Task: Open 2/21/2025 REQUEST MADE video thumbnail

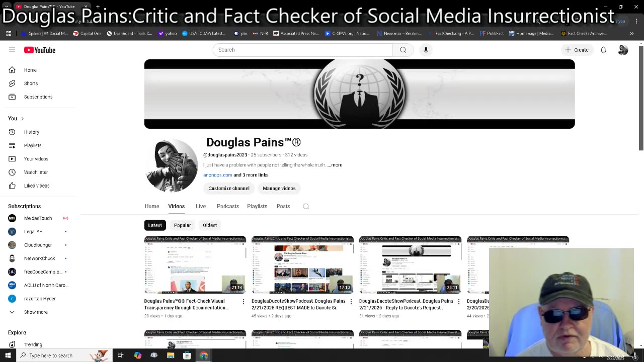Action: tap(302, 264)
